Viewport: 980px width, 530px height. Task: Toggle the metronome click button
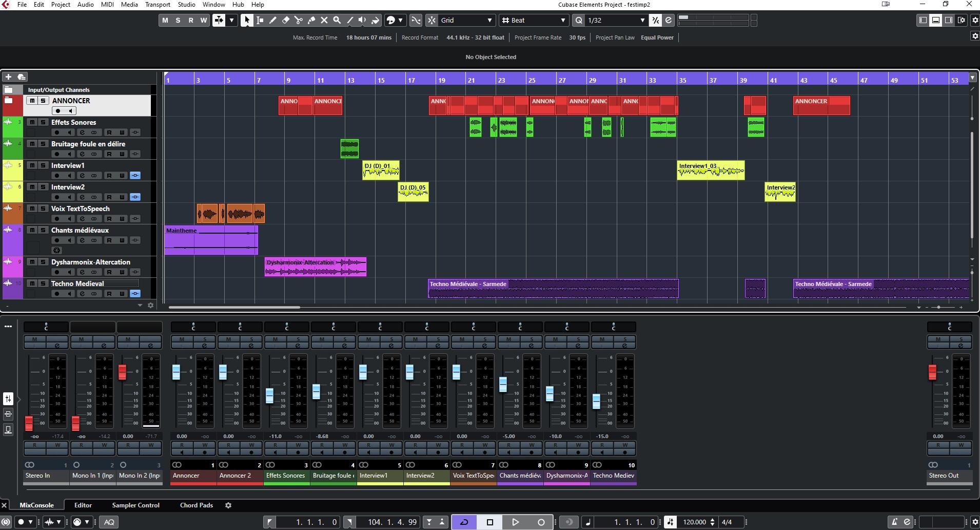pos(894,522)
